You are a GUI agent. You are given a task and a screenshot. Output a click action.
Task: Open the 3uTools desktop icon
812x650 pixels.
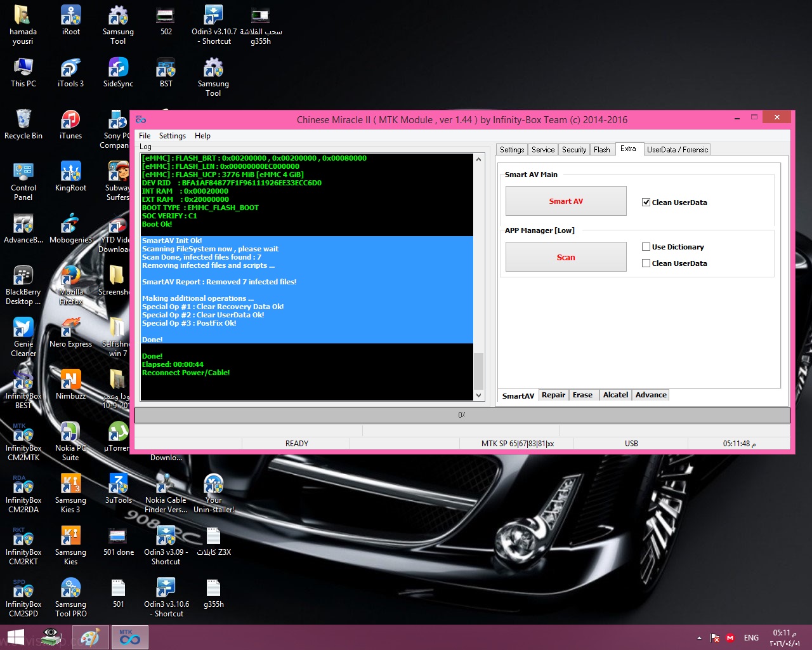point(118,489)
